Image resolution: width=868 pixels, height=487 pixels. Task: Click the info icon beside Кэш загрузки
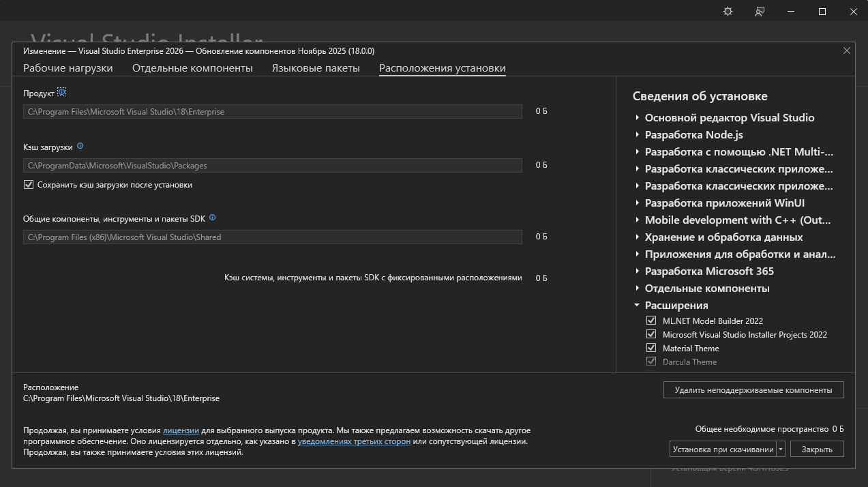tap(80, 146)
